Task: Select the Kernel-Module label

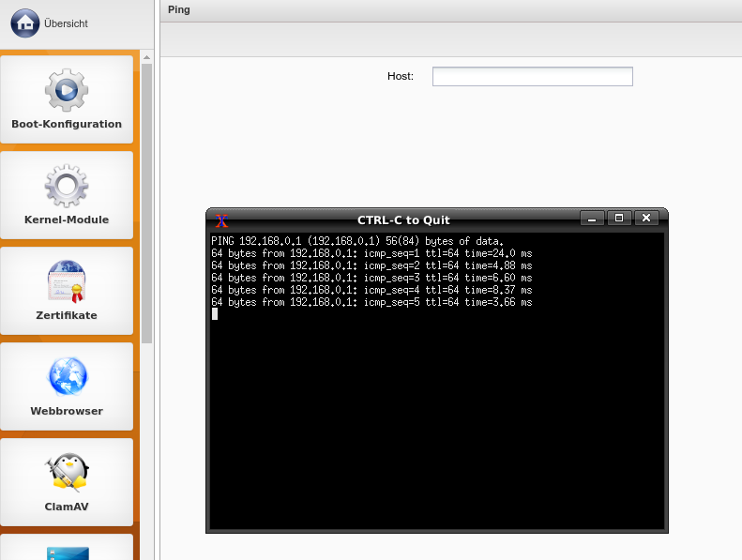Action: (x=67, y=219)
